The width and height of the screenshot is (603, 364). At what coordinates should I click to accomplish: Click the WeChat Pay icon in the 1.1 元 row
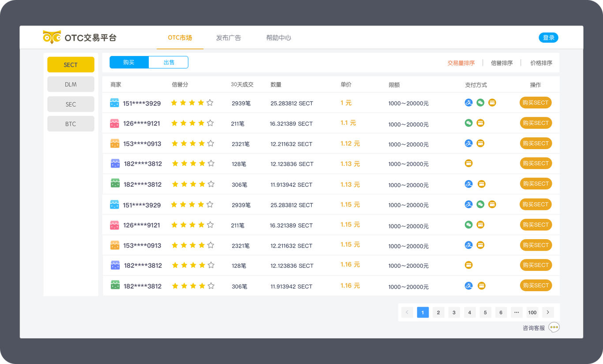point(469,123)
